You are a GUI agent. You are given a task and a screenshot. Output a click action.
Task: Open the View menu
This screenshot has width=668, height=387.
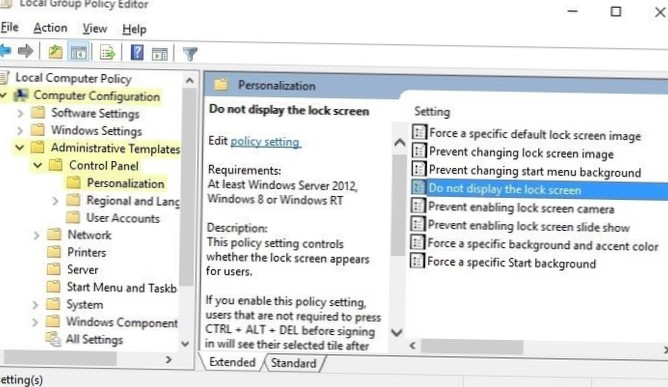point(94,29)
